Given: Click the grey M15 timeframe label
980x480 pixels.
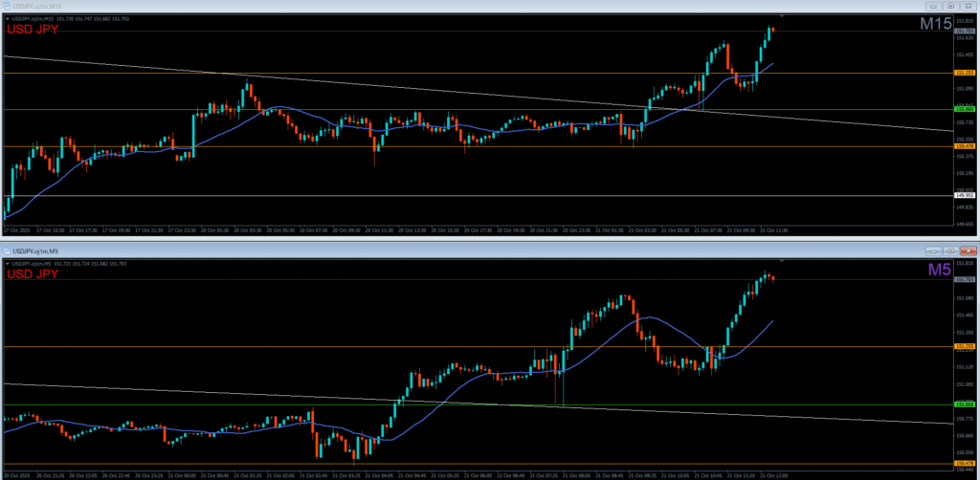Looking at the screenshot, I should click(x=934, y=24).
